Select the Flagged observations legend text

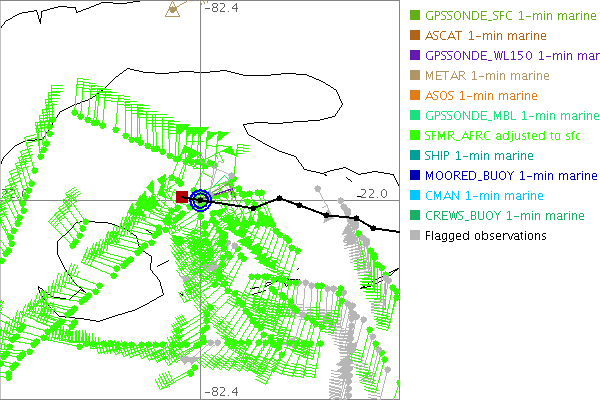pos(485,236)
